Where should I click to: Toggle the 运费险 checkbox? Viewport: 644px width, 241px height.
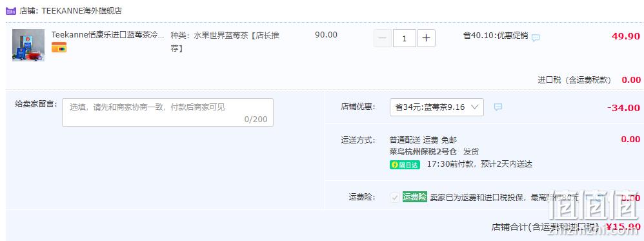tap(395, 198)
